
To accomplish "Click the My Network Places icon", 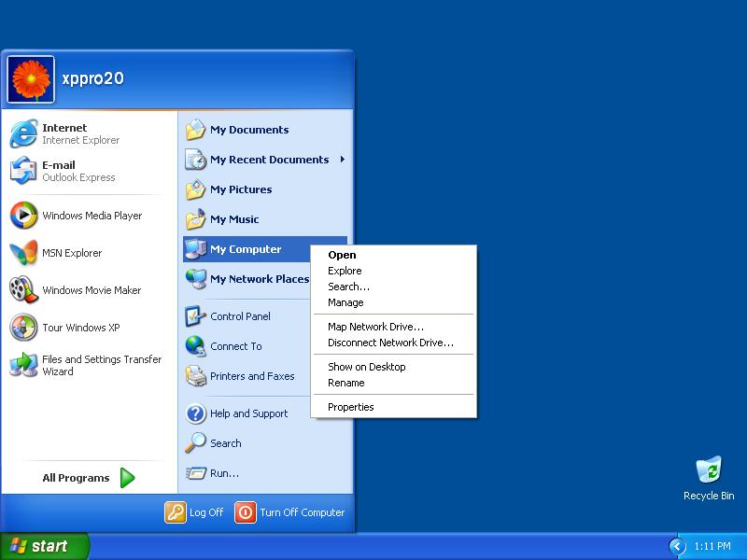I will pos(195,279).
